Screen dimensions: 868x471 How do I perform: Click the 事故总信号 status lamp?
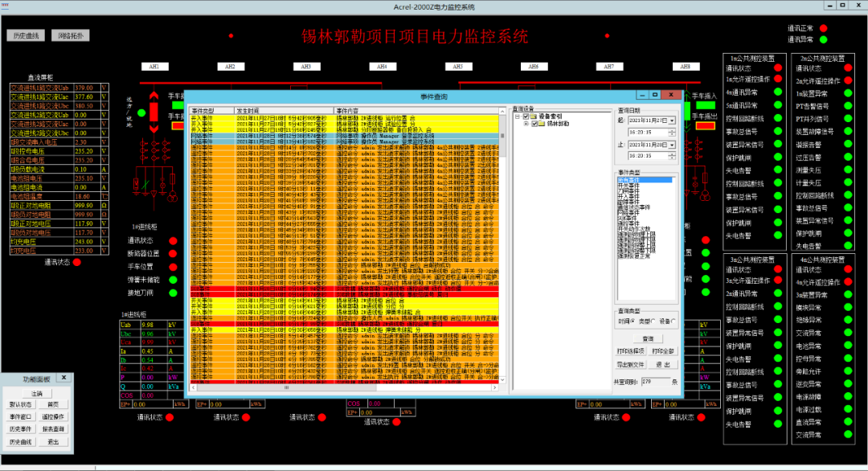tap(778, 129)
